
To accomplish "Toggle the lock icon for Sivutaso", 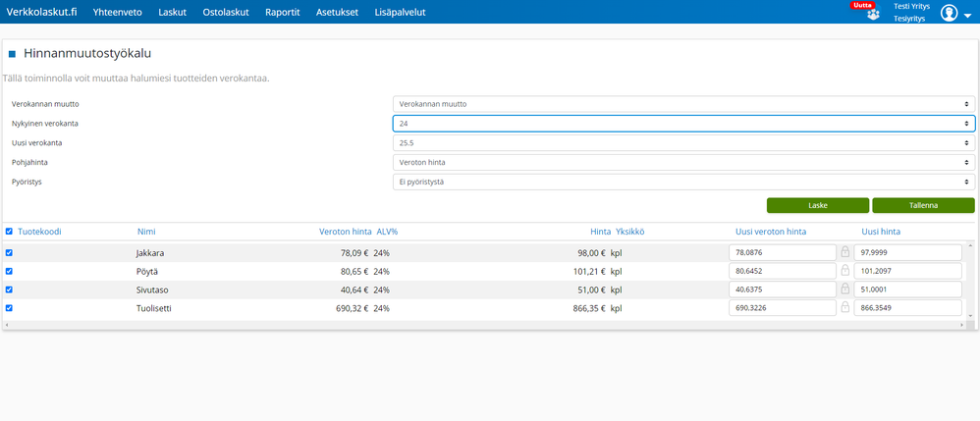I will point(845,289).
